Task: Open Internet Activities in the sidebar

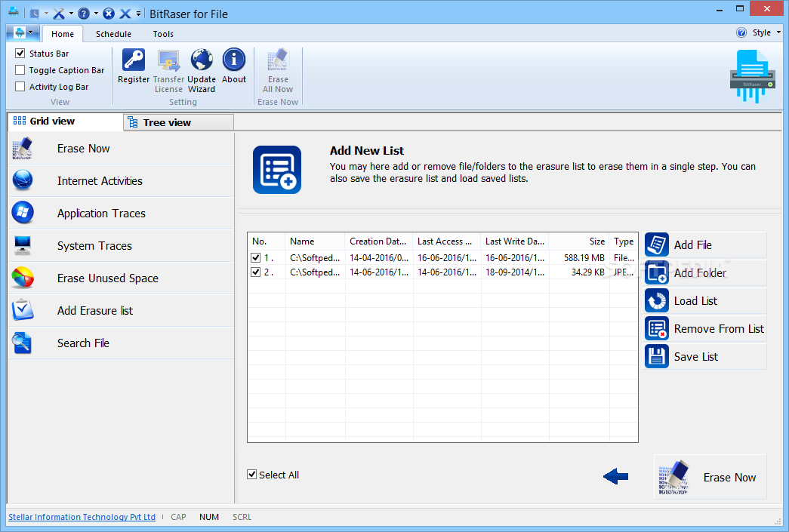Action: coord(122,181)
